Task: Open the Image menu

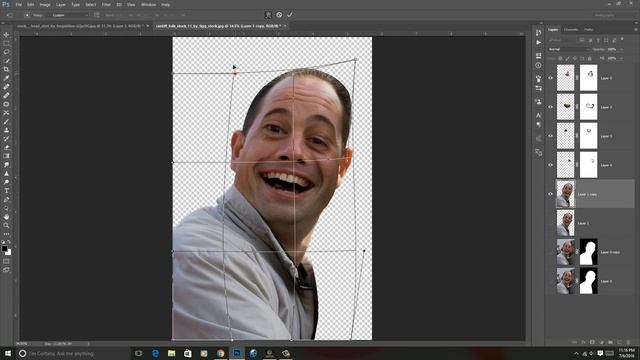Action: point(45,4)
